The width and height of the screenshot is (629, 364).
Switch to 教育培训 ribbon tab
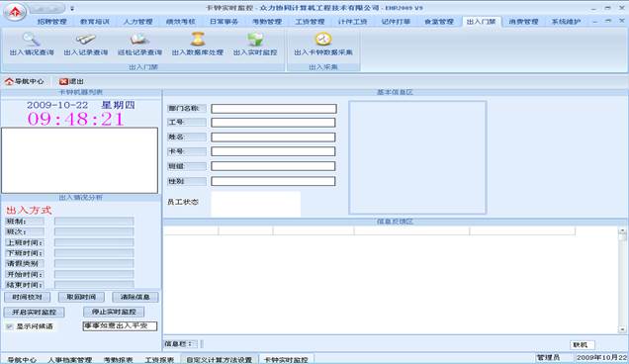95,22
